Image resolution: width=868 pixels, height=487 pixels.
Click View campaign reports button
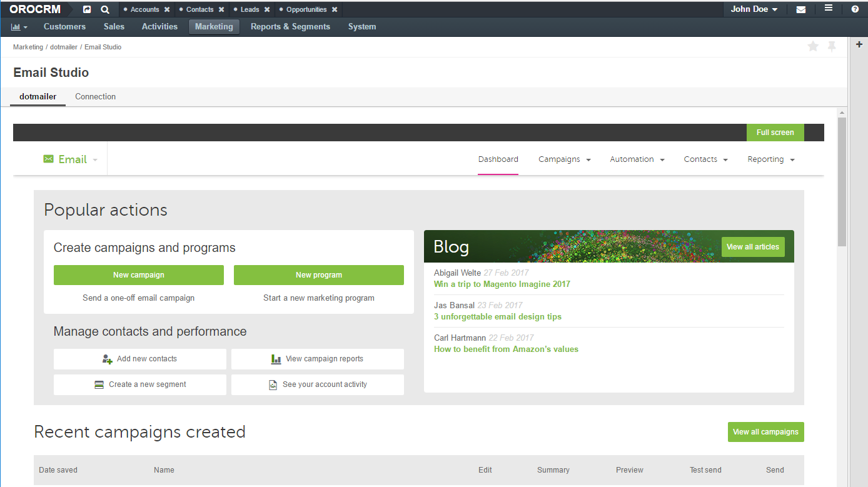(318, 359)
